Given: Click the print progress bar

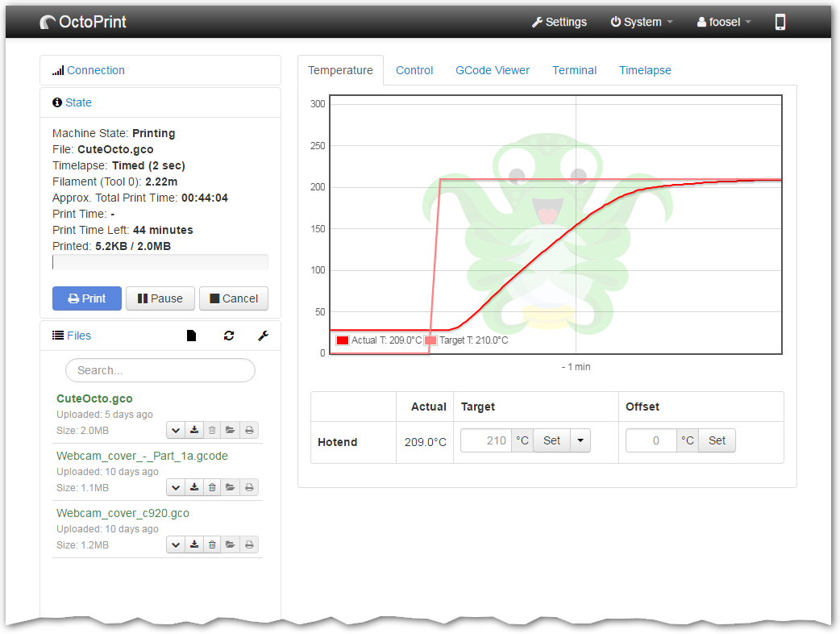Looking at the screenshot, I should 160,261.
